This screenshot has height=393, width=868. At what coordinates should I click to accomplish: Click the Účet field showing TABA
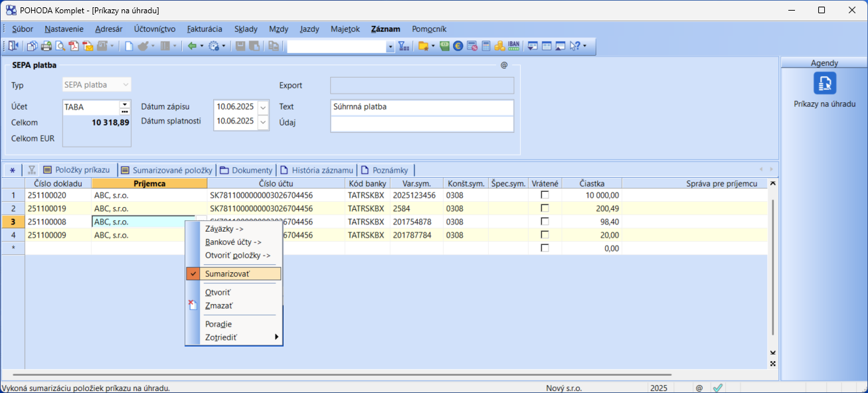pos(91,107)
